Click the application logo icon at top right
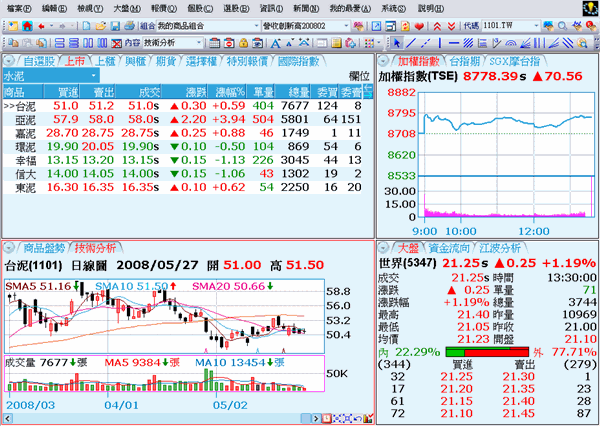 click(x=588, y=7)
